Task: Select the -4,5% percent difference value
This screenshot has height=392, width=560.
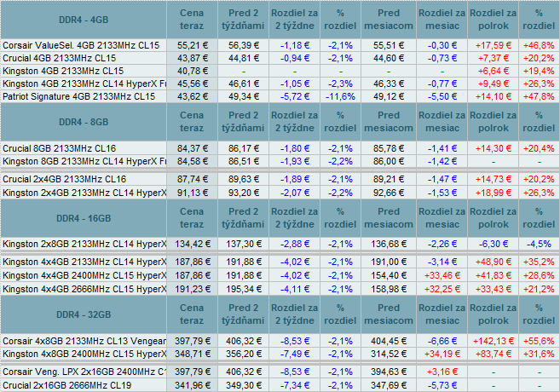Action: pyautogui.click(x=539, y=245)
